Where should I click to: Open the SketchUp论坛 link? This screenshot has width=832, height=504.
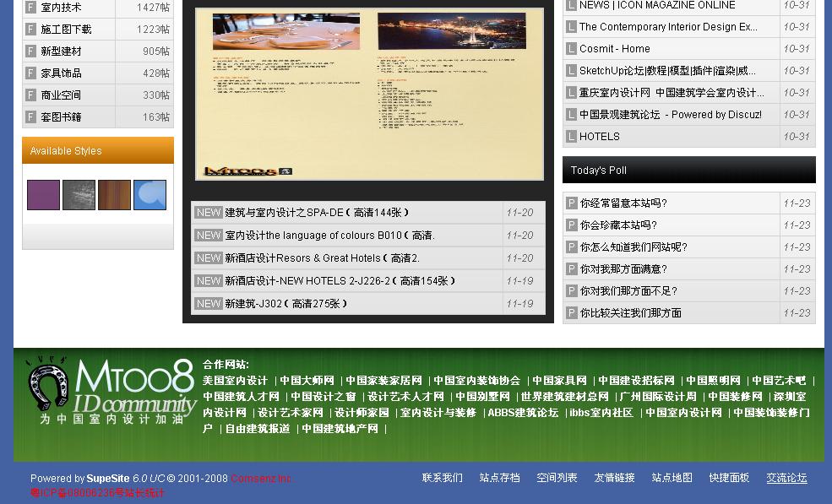[667, 71]
